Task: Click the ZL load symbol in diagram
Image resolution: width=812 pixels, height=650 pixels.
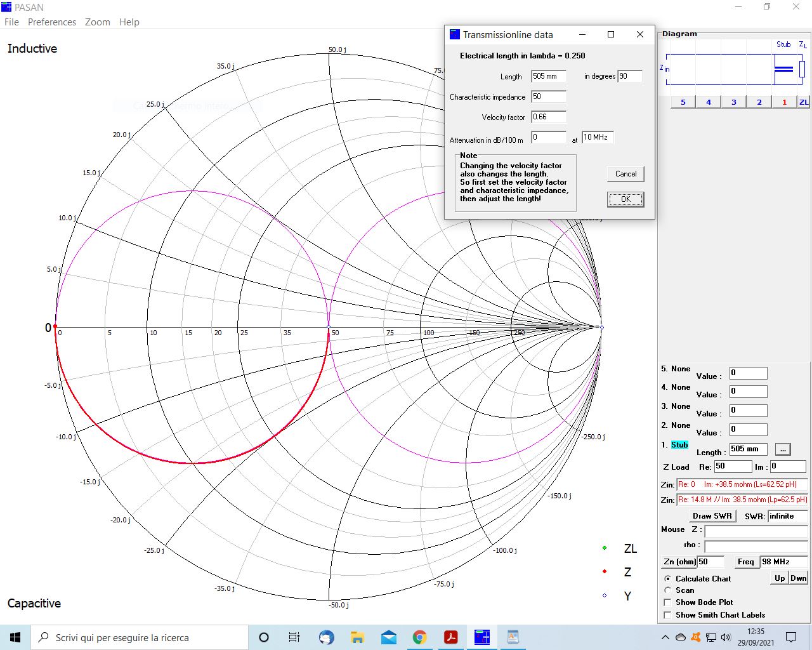Action: coord(802,69)
